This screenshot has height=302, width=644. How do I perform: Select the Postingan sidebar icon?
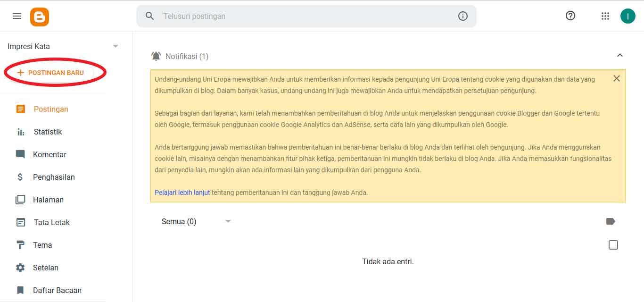20,109
